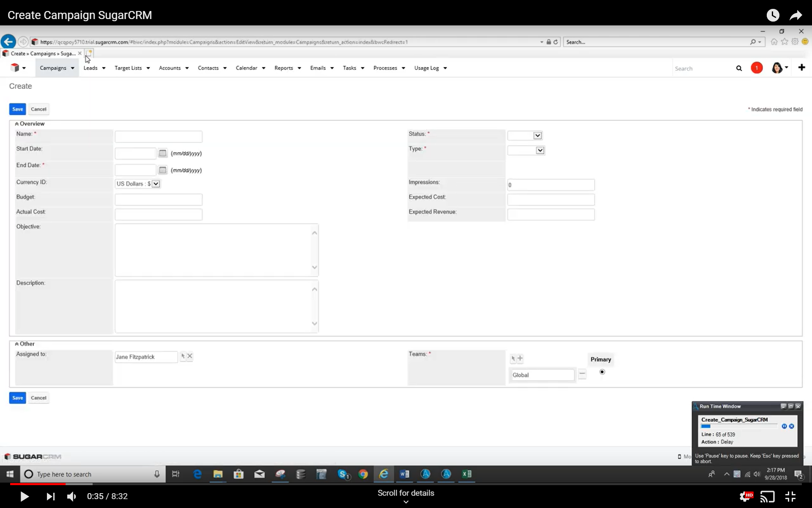Expand the Leads menu arrow
The width and height of the screenshot is (812, 508).
pos(104,68)
